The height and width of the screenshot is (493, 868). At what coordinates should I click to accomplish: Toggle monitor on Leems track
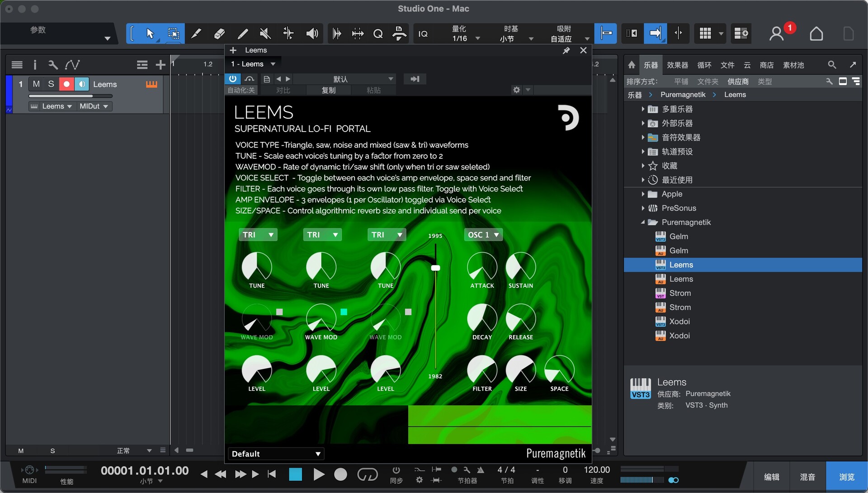pos(81,84)
